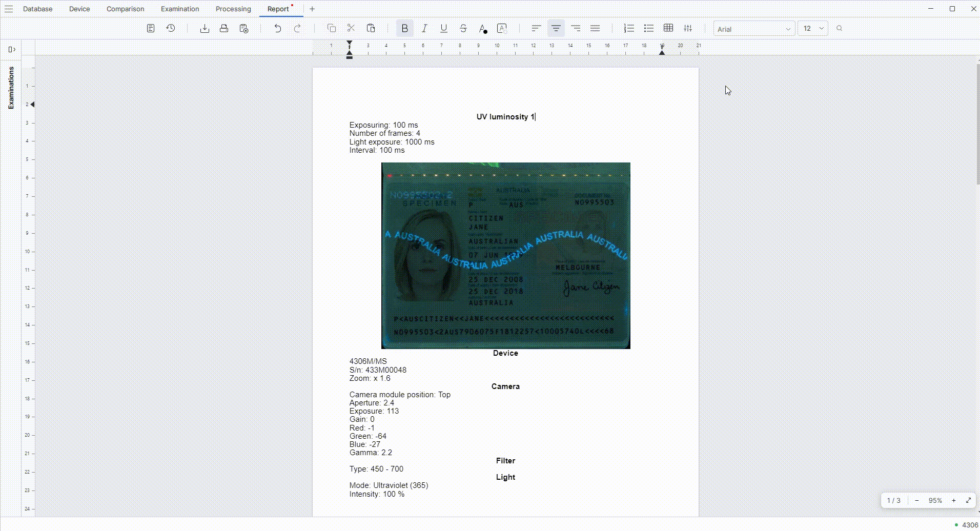
Task: Add a new tab with plus
Action: [x=312, y=9]
